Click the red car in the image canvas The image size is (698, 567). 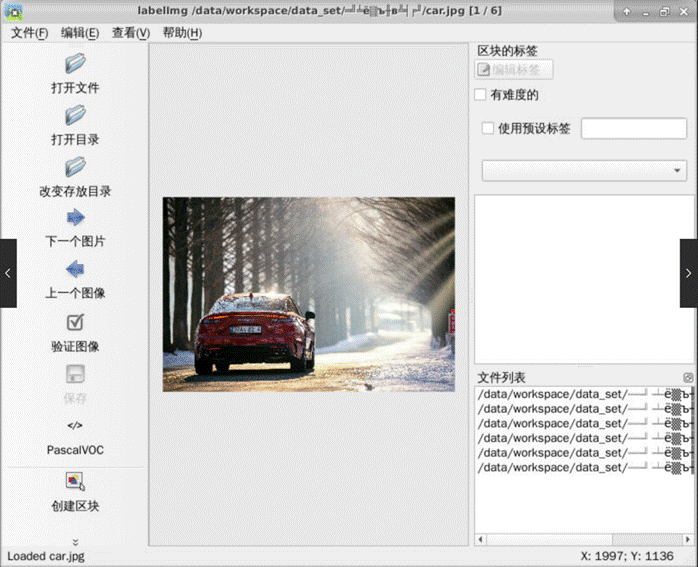(255, 333)
